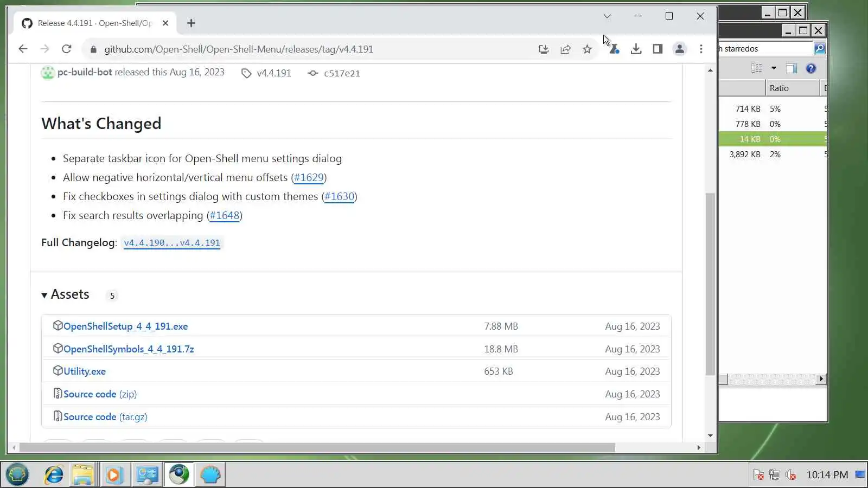
Task: Open pull request #1629
Action: (x=309, y=177)
